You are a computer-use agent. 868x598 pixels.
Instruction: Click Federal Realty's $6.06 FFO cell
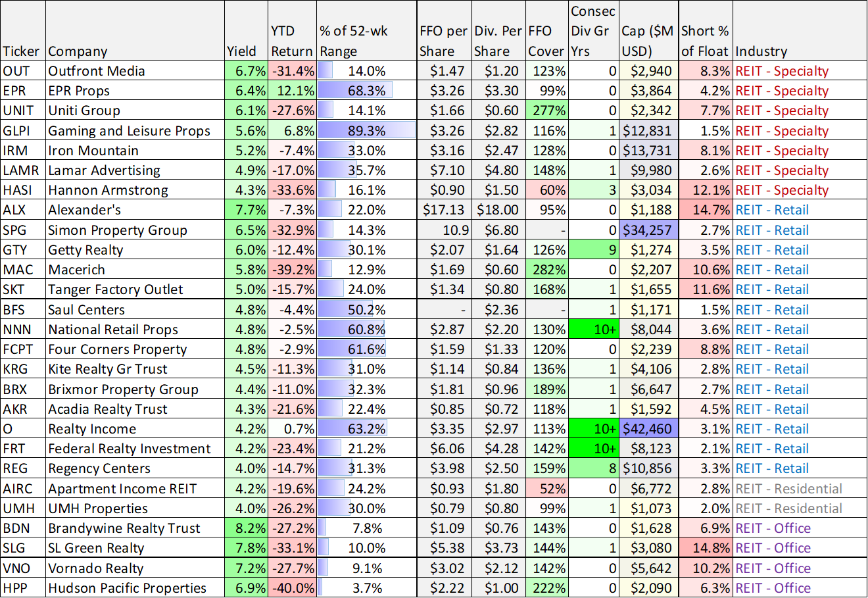point(444,449)
